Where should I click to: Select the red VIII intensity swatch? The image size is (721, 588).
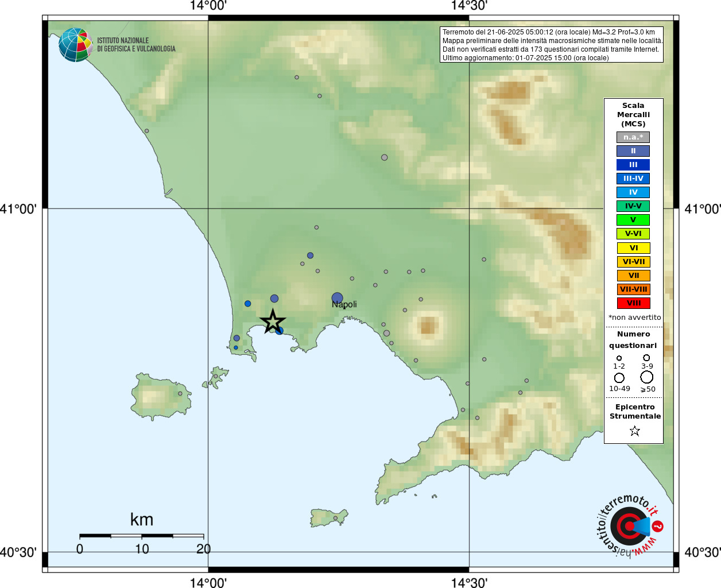634,303
